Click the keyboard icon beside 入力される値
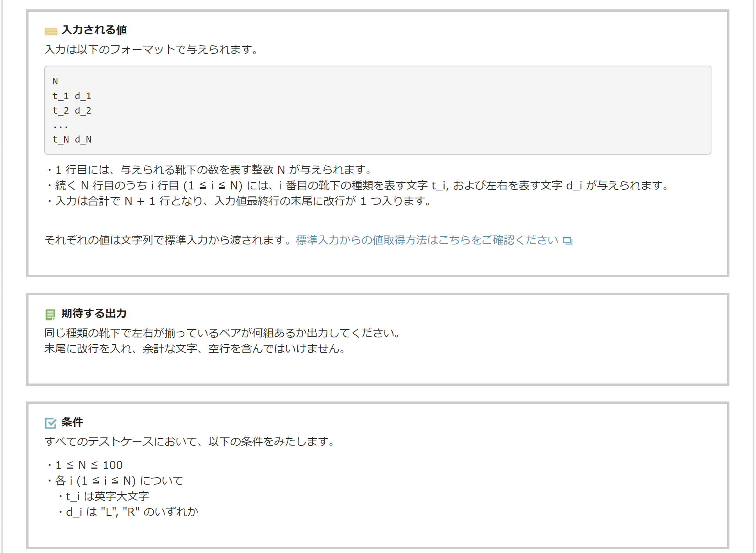 tap(51, 31)
